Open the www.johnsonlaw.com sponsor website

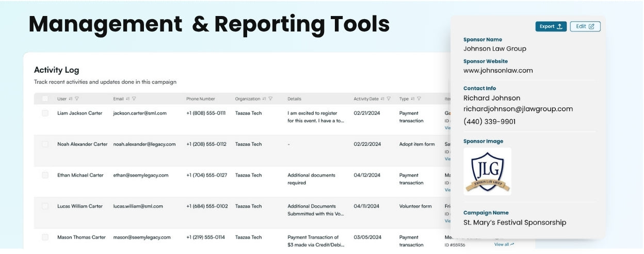coord(497,71)
